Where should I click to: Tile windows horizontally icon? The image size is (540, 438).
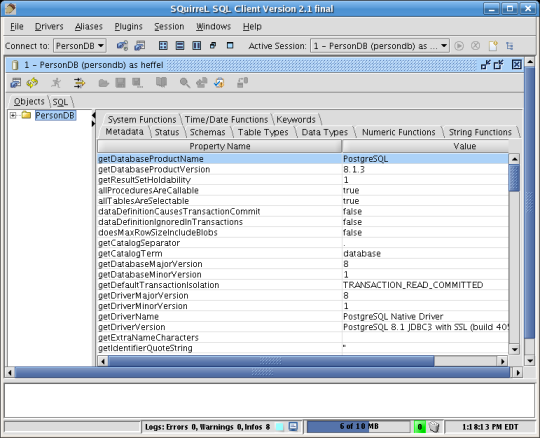tap(180, 45)
